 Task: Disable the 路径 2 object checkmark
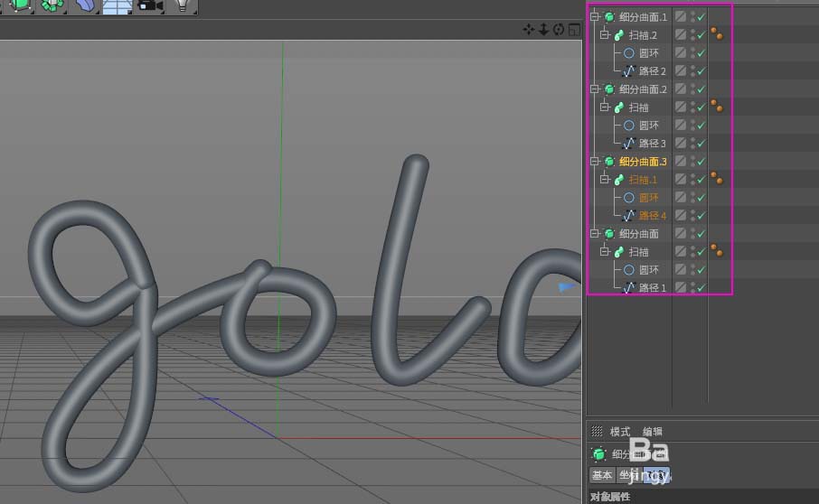[x=701, y=71]
